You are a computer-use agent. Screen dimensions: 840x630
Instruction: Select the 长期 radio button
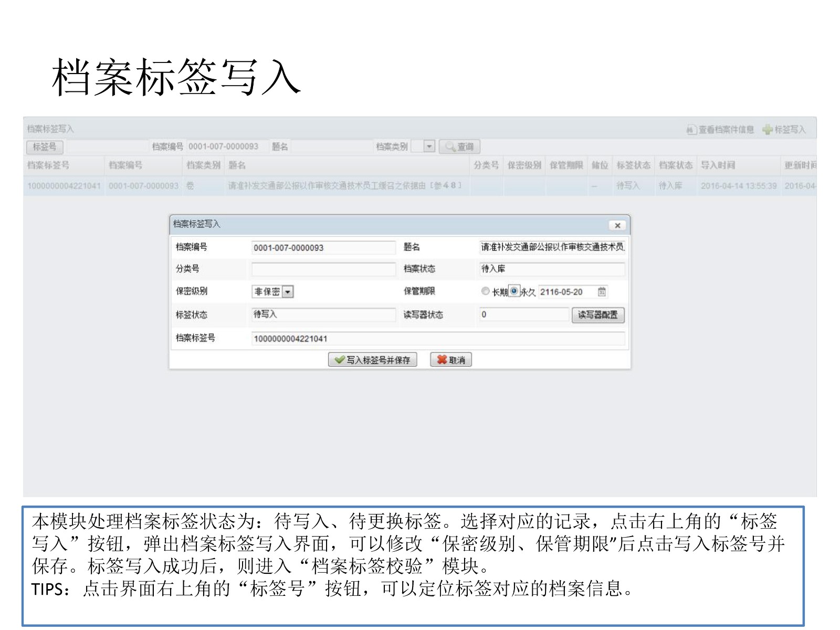coord(486,291)
